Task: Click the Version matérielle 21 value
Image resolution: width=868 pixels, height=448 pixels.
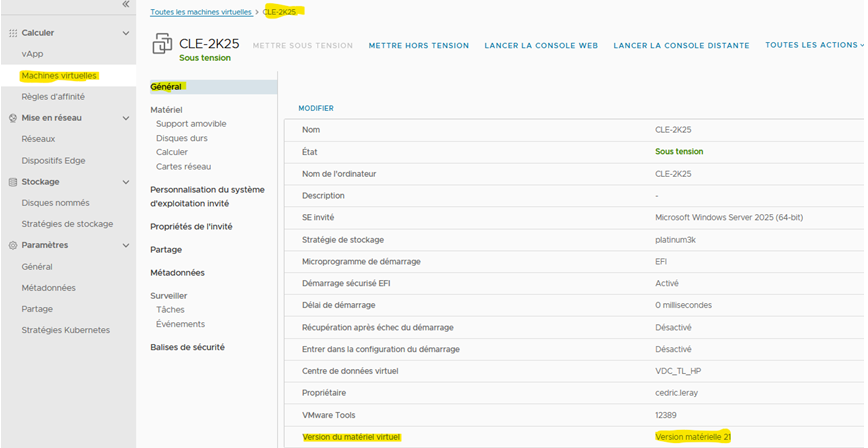Action: [x=693, y=437]
